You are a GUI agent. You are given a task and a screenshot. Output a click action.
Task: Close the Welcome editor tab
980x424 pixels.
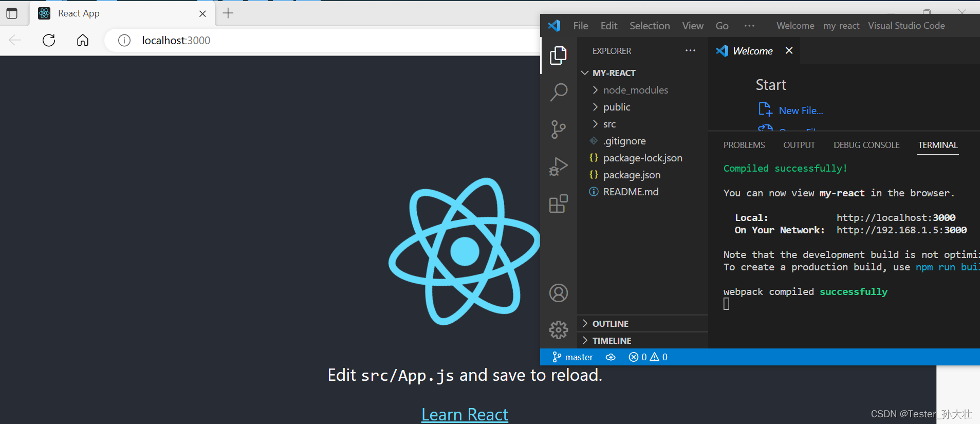pos(789,50)
